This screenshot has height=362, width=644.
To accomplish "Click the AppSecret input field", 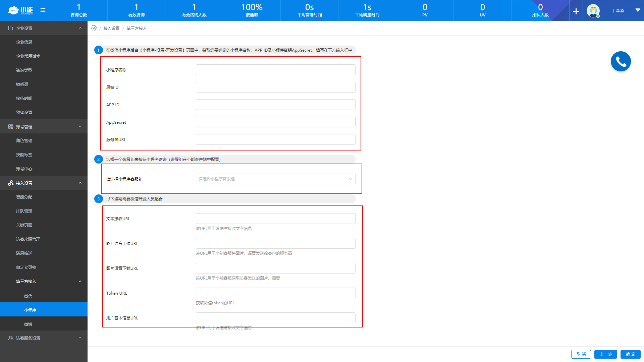I will tap(275, 122).
